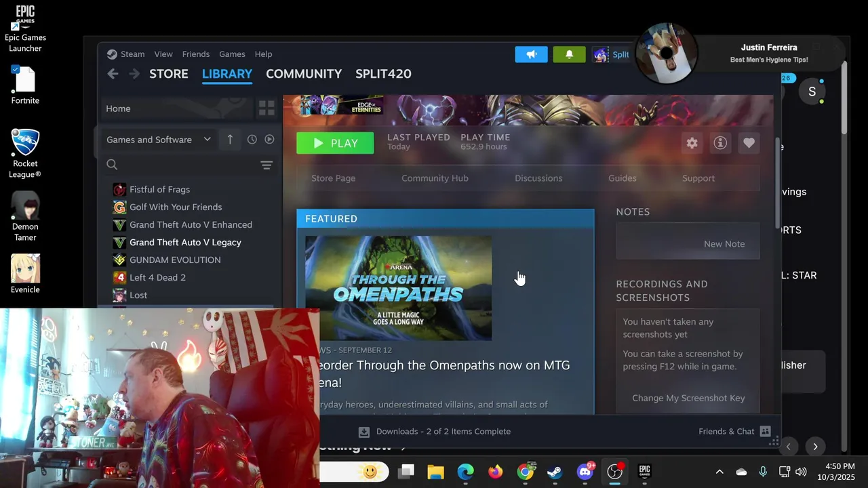Screen dimensions: 868x488
Task: Open View menu
Action: [163, 54]
